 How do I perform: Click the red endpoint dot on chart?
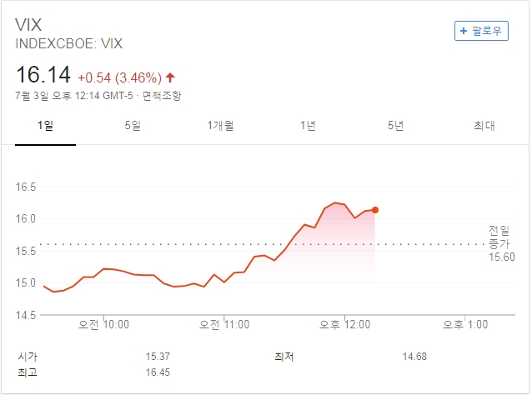point(375,210)
